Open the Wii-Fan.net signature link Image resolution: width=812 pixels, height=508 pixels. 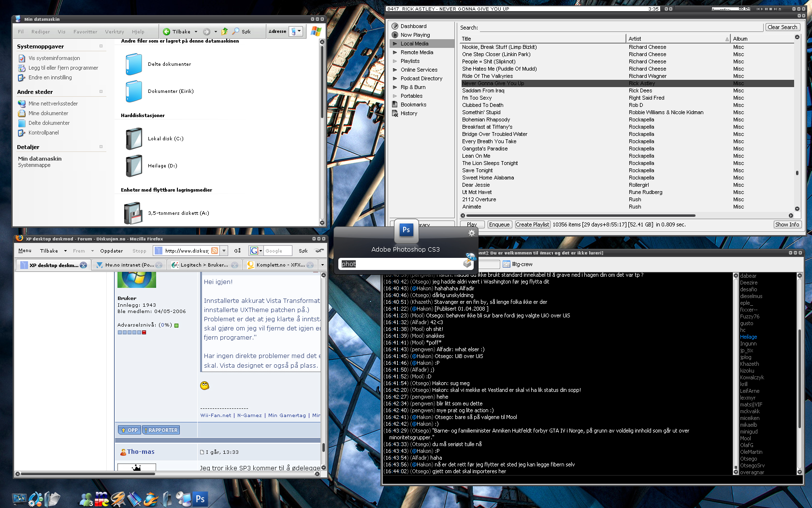(216, 416)
